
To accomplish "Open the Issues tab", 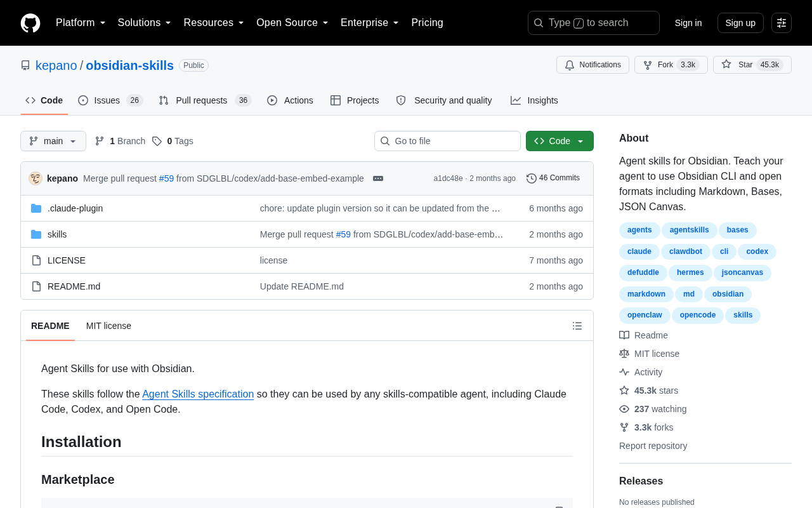I will 110,100.
